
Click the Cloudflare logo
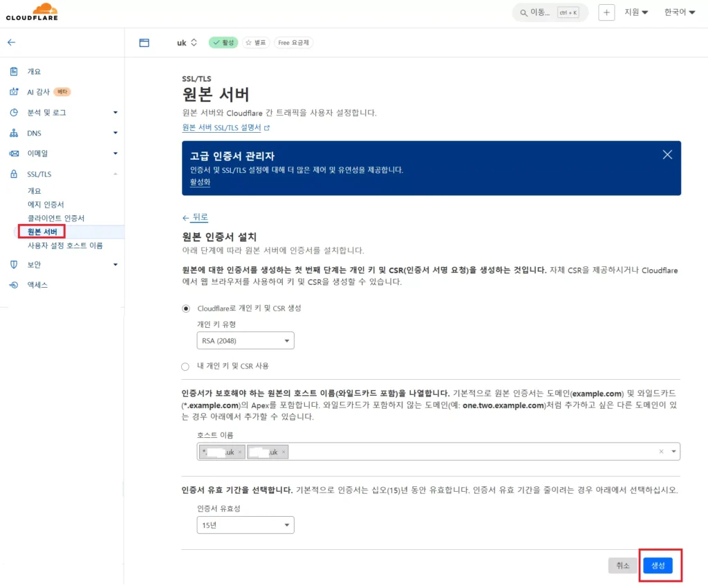pos(32,12)
